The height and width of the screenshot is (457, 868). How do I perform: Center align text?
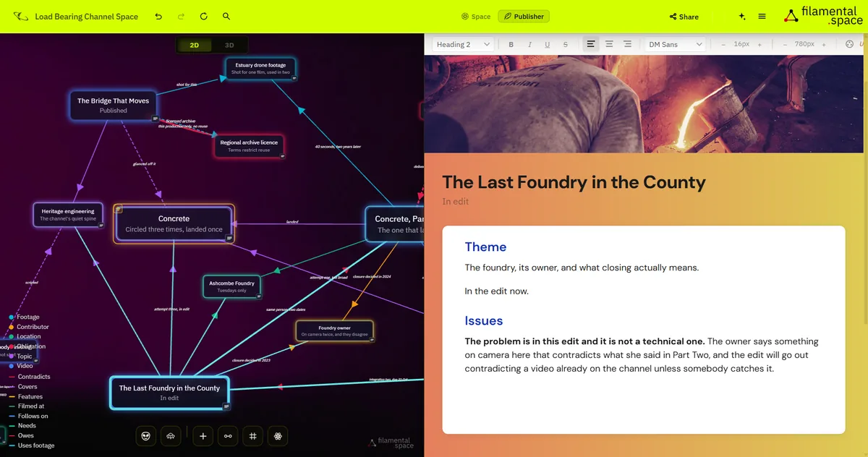[x=609, y=44]
